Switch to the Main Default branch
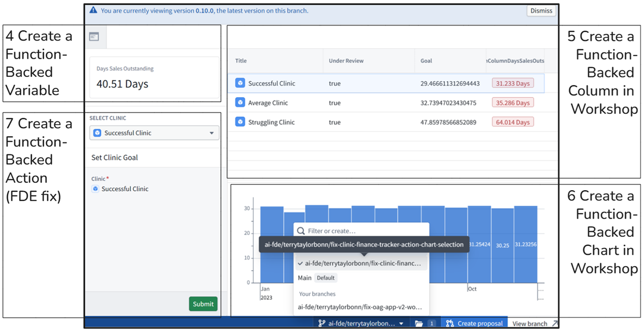 pyautogui.click(x=361, y=278)
